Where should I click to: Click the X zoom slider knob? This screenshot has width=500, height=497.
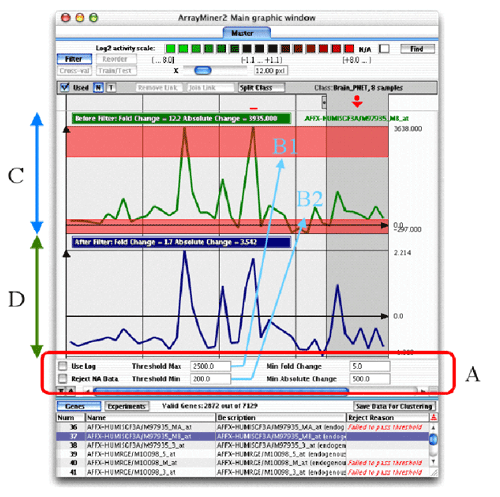tap(203, 70)
